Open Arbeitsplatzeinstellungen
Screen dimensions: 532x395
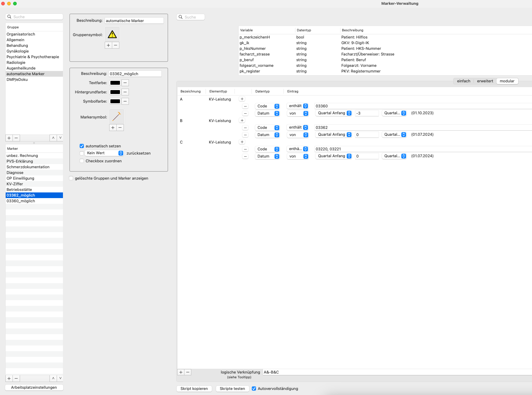[x=34, y=387]
